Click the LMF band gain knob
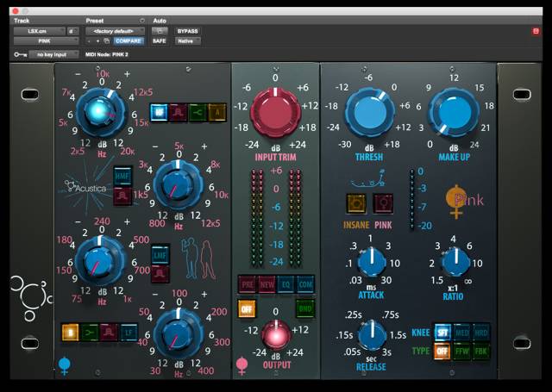This screenshot has width=552, height=392. [x=101, y=261]
